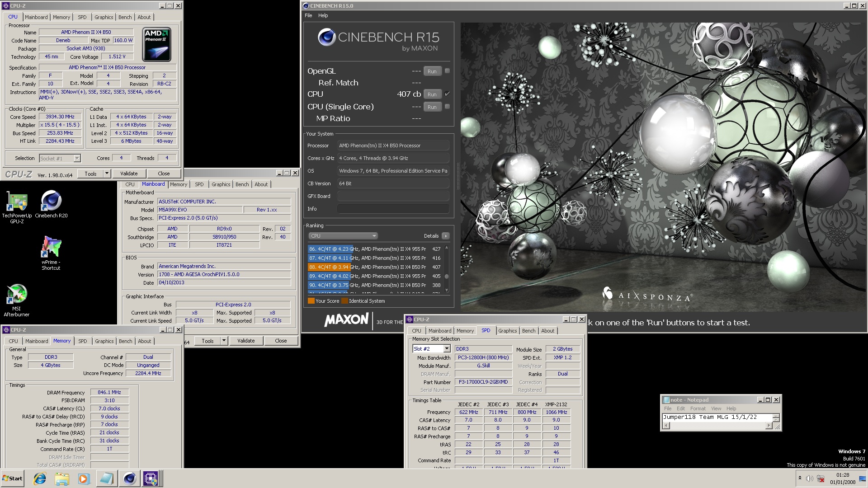Click the GFX Board field in Cinebench
Screen dimensions: 868x488
[393, 196]
